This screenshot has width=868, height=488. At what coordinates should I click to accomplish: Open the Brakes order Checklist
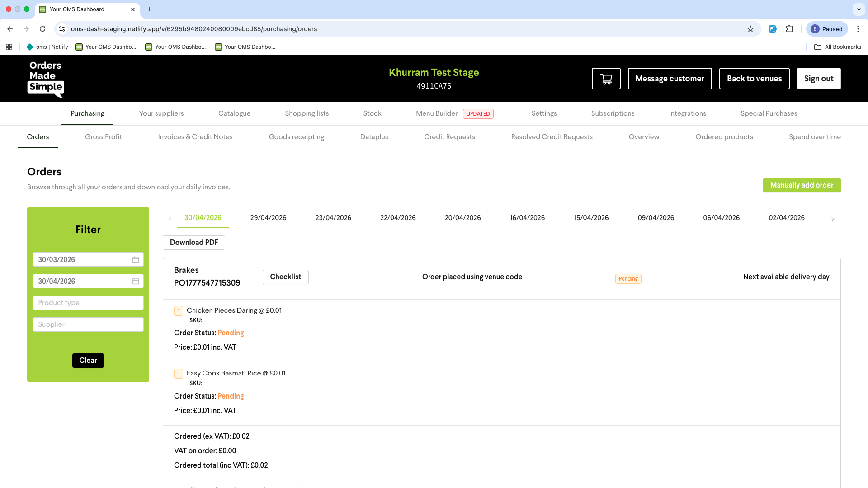coord(285,277)
